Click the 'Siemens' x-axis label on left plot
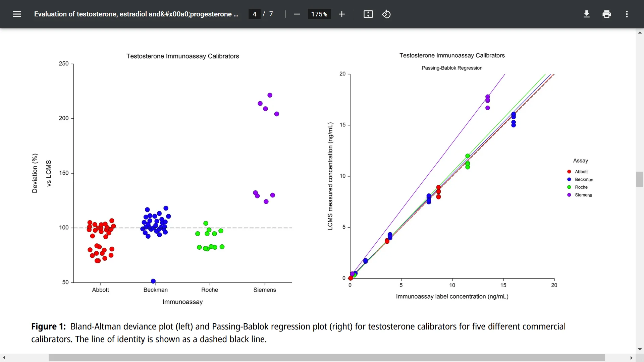 pyautogui.click(x=265, y=290)
